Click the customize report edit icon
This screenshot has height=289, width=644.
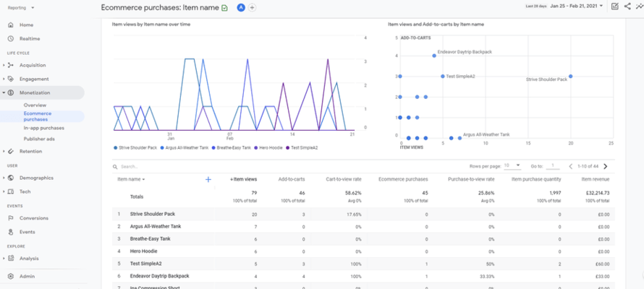[614, 7]
